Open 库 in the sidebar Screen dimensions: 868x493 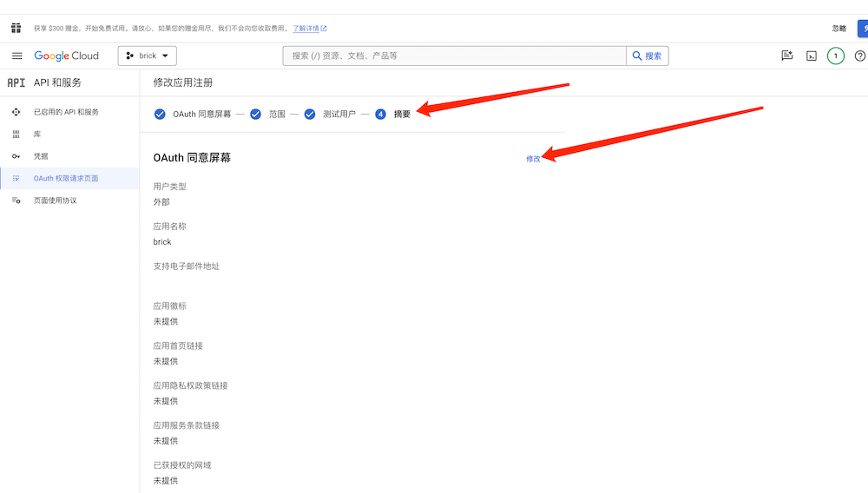[x=37, y=135]
